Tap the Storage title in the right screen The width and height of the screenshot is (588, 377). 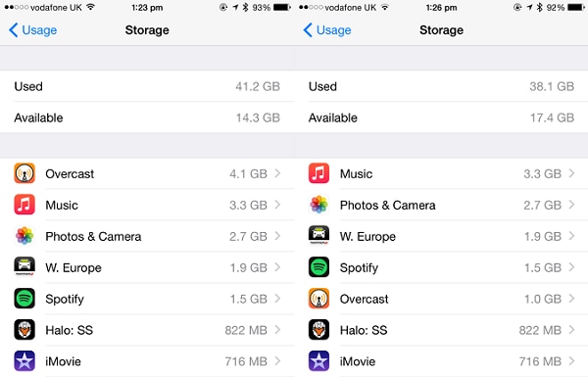[441, 30]
